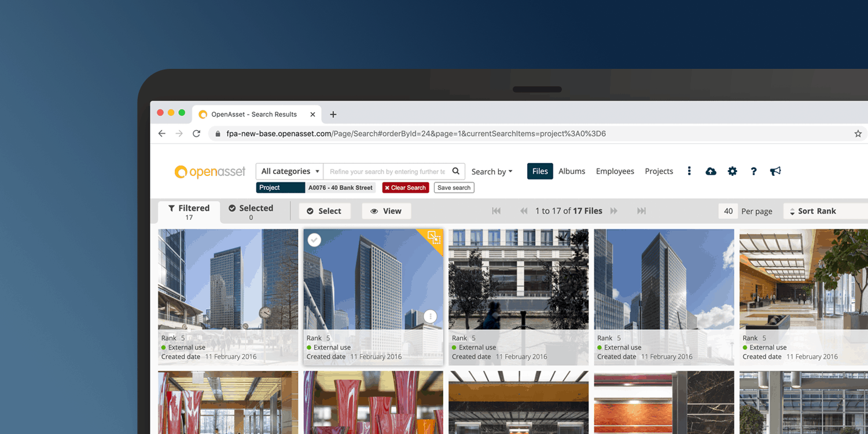Open three-dot options on second building image

[x=430, y=316]
